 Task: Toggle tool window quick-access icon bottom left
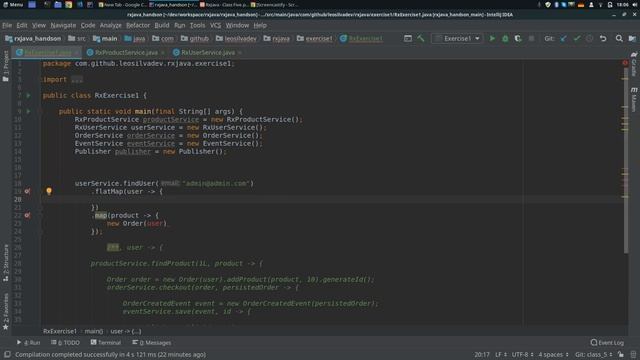(7, 354)
